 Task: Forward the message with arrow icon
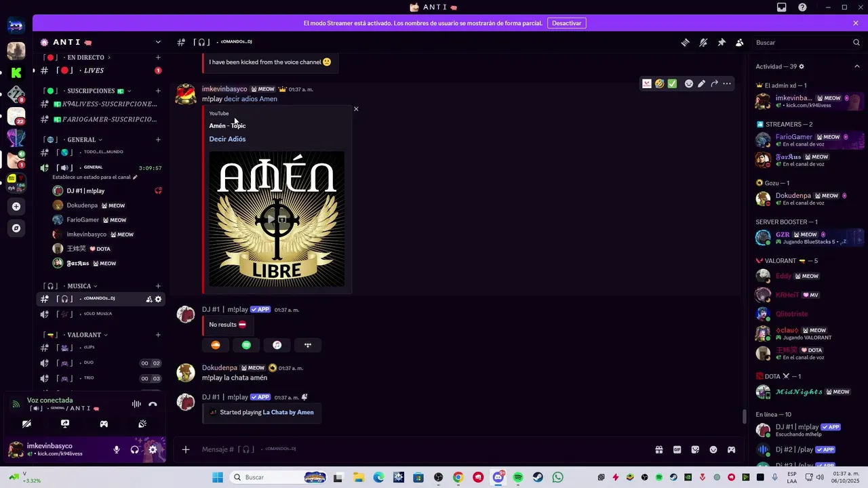(714, 83)
